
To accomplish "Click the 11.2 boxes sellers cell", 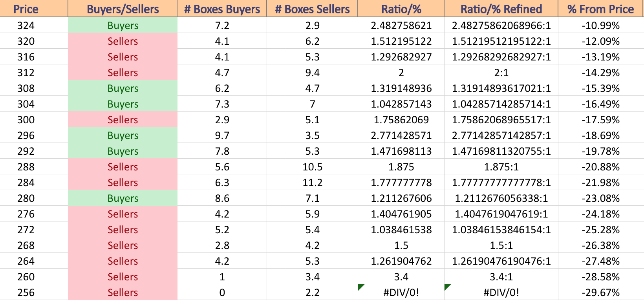I will [x=312, y=182].
